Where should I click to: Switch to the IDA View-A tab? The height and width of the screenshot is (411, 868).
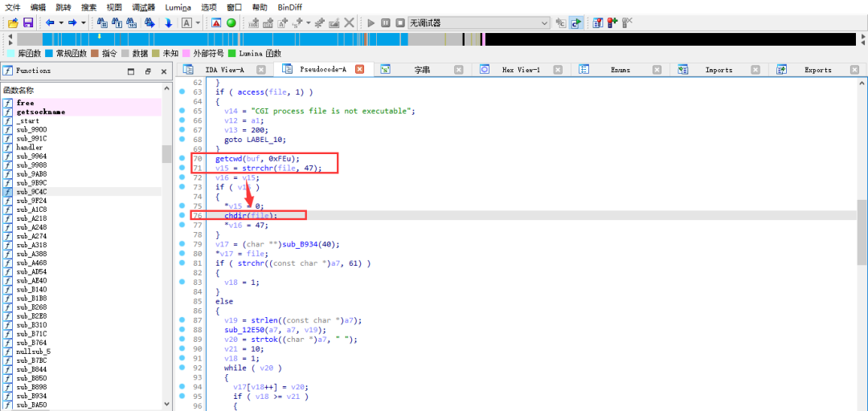click(224, 71)
